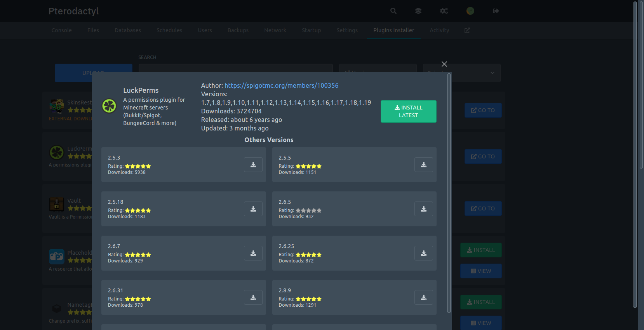Click 'Released: about 6 years ago' text
The image size is (644, 330).
242,120
